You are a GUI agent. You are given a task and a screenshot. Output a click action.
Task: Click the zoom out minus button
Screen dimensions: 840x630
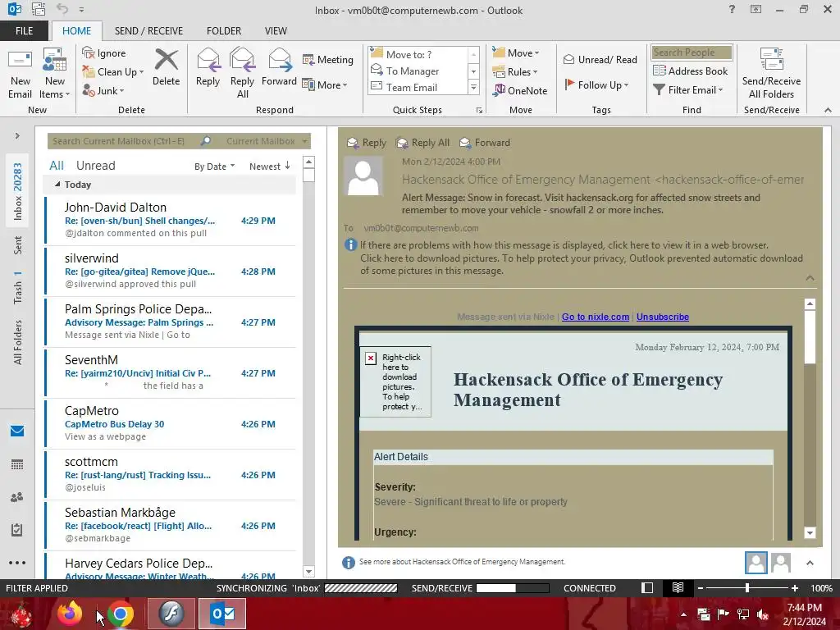701,587
